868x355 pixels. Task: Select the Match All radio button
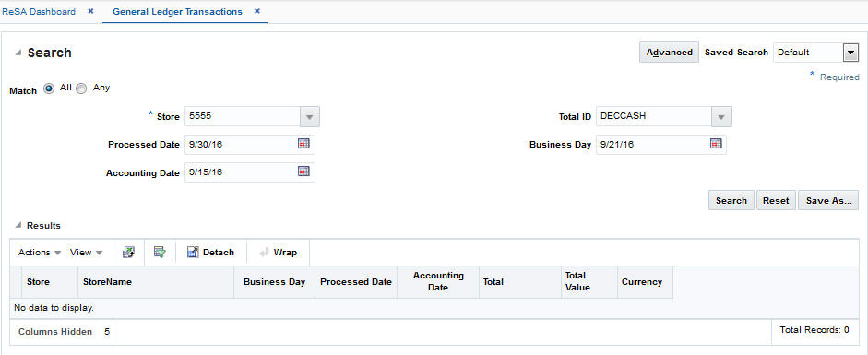pos(49,89)
